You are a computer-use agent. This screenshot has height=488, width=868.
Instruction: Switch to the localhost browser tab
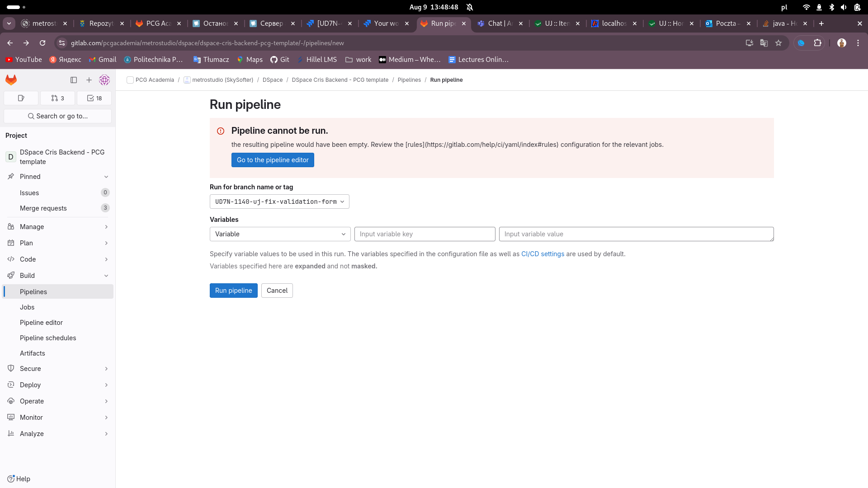coord(613,23)
